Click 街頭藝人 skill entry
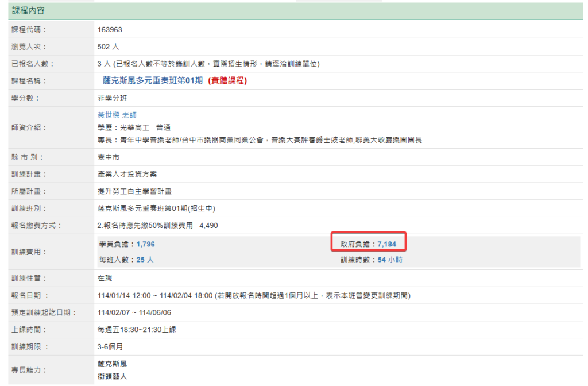588x386 pixels. click(x=112, y=376)
